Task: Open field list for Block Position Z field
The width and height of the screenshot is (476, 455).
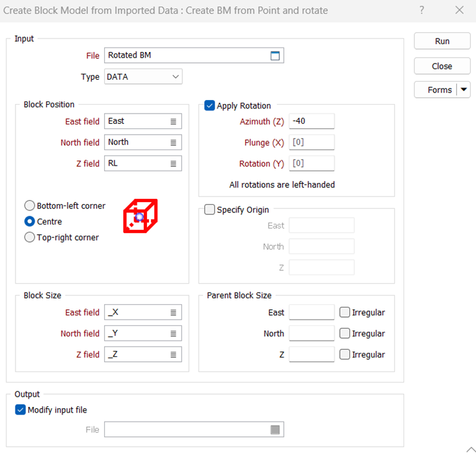Action: [173, 164]
